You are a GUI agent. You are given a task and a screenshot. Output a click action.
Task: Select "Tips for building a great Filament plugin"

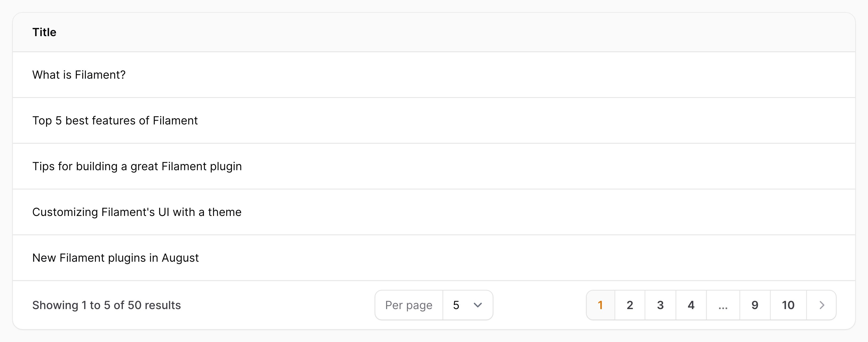137,166
